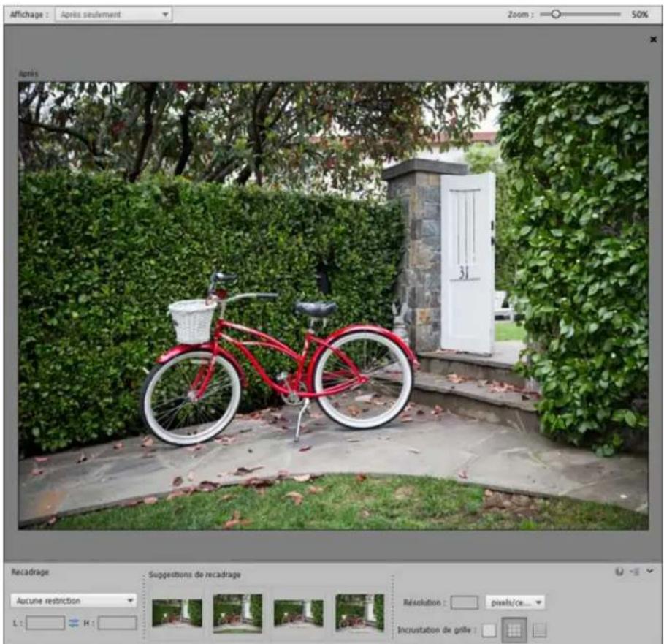Click the L width input field
Screen dimensions: 664x644
click(x=45, y=620)
